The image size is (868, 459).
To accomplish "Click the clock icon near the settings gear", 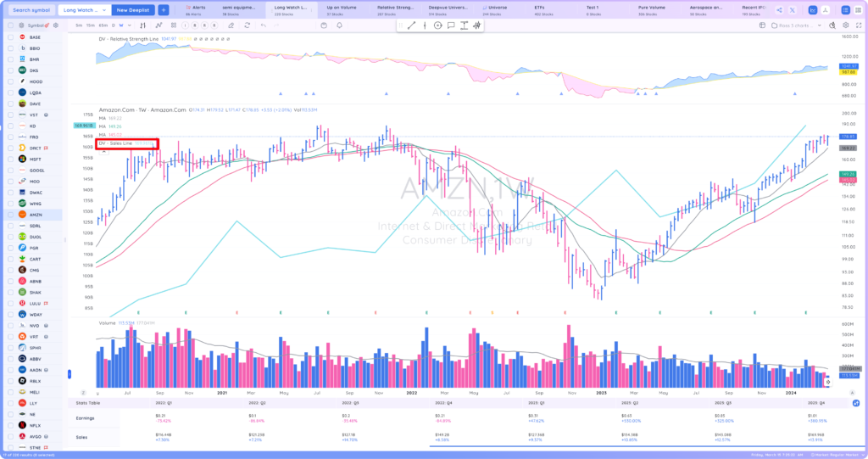I will [832, 25].
